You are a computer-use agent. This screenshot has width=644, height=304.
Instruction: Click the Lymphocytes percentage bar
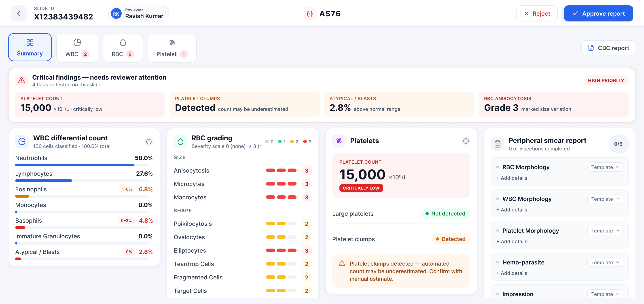click(x=82, y=181)
